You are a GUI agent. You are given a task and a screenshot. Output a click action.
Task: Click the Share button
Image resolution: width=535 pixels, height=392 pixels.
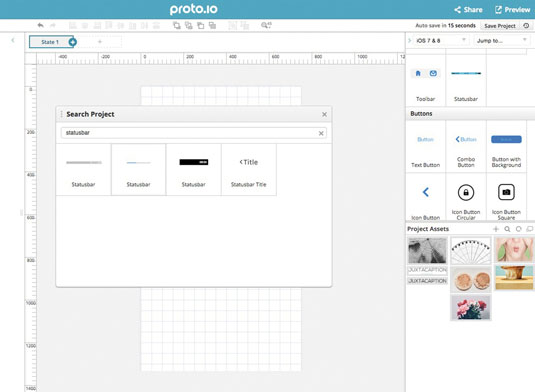468,10
